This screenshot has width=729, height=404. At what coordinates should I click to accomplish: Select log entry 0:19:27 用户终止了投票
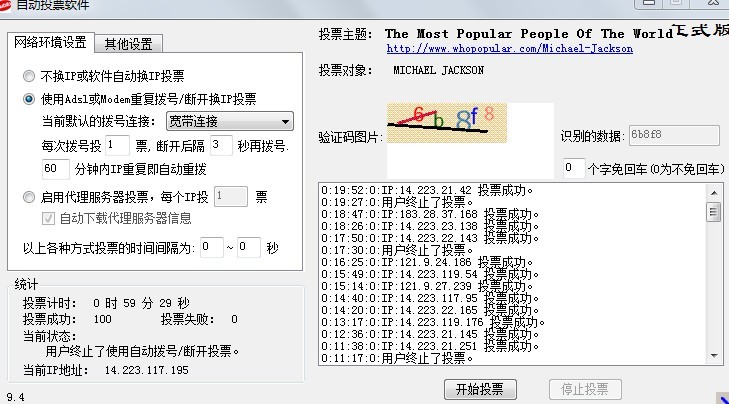coord(398,202)
